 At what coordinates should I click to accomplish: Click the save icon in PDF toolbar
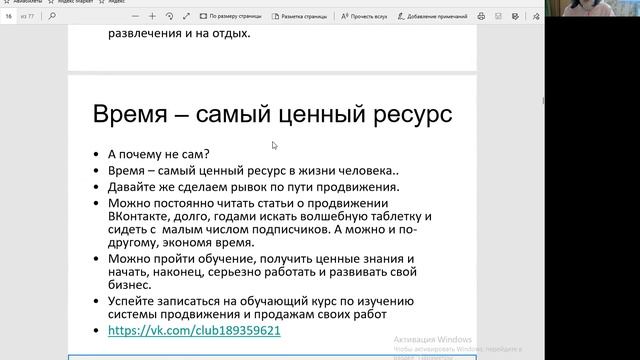498,16
